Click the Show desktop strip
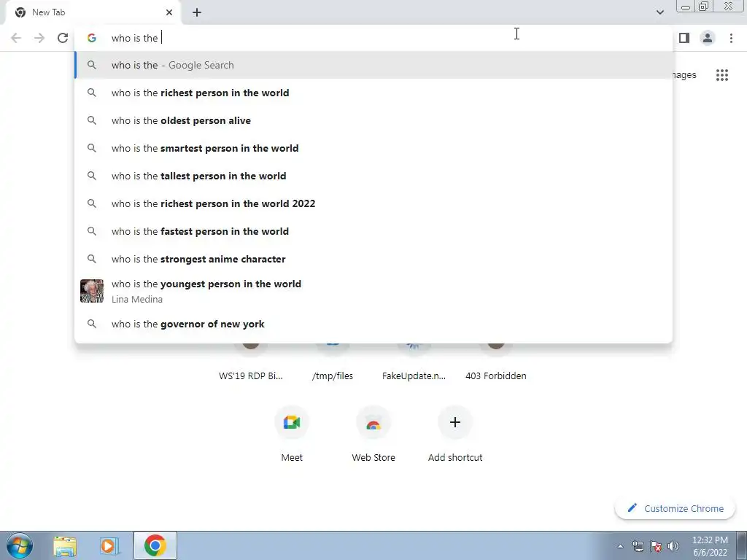 742,545
